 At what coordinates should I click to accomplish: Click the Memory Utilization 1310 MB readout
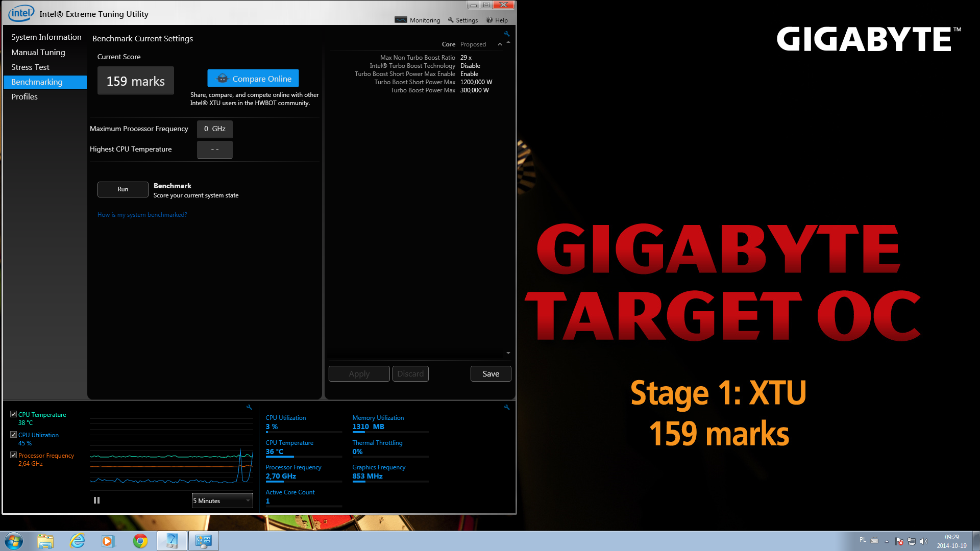[390, 423]
